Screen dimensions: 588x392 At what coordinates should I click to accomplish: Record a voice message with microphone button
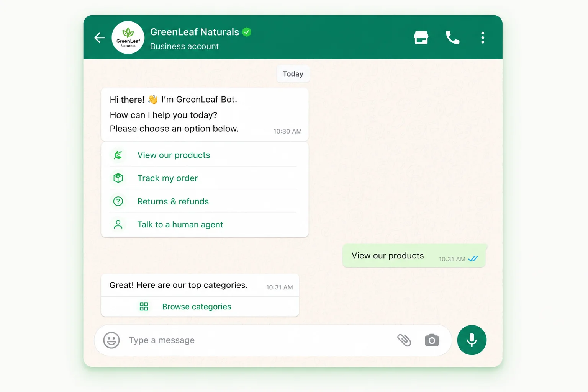472,340
